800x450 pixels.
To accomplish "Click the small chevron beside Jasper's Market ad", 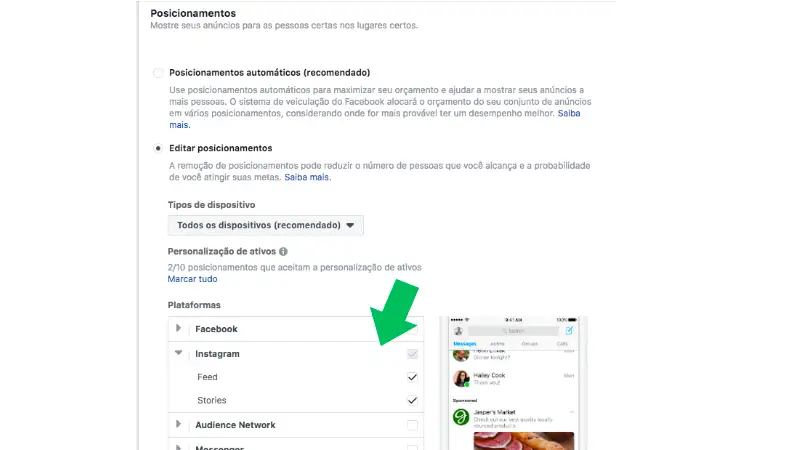I will tap(571, 411).
